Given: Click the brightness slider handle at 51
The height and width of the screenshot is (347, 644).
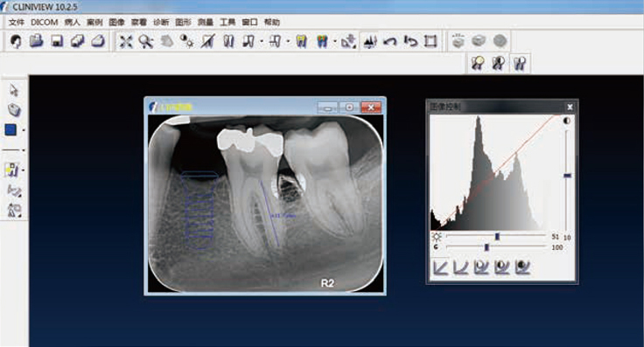Looking at the screenshot, I should 497,237.
